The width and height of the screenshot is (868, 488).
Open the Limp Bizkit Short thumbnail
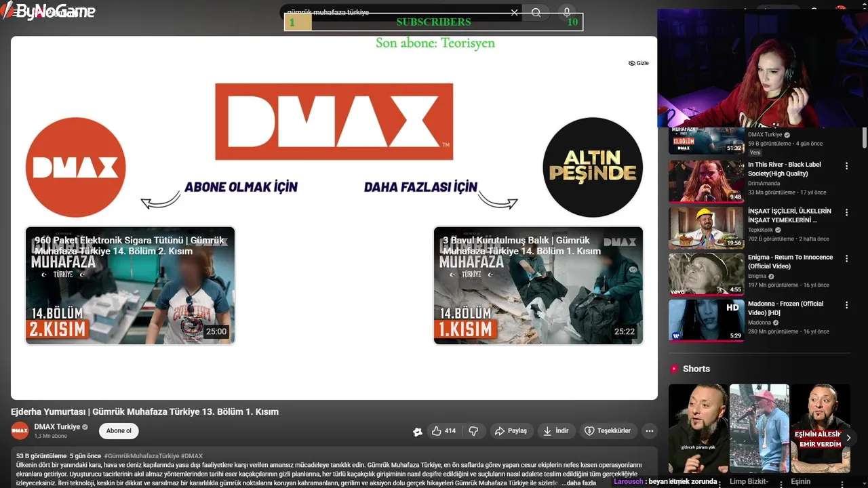tap(759, 428)
